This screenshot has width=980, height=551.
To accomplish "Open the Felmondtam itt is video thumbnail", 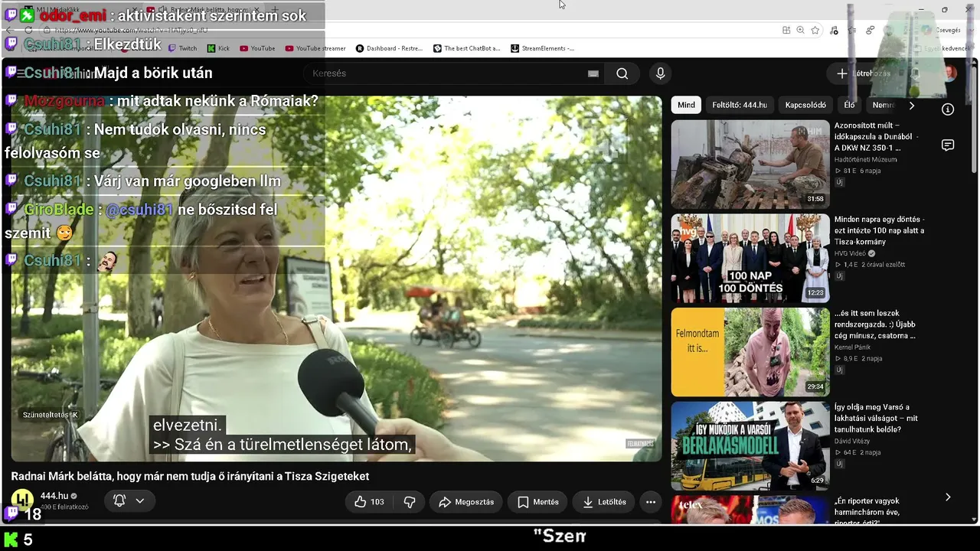I will tap(750, 352).
